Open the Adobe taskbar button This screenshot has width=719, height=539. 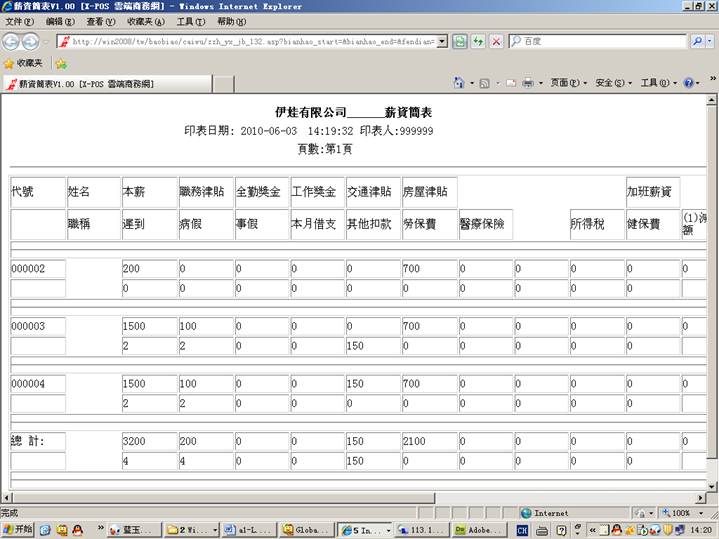[475, 529]
